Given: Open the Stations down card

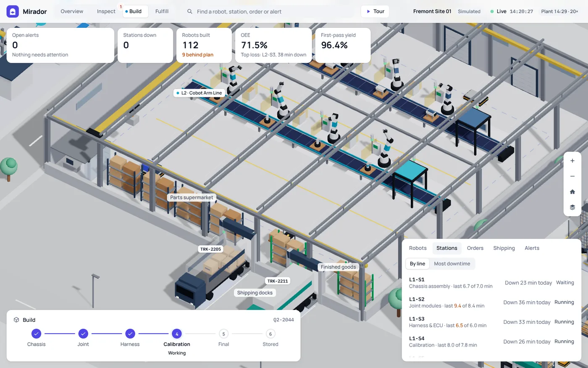Looking at the screenshot, I should (145, 45).
